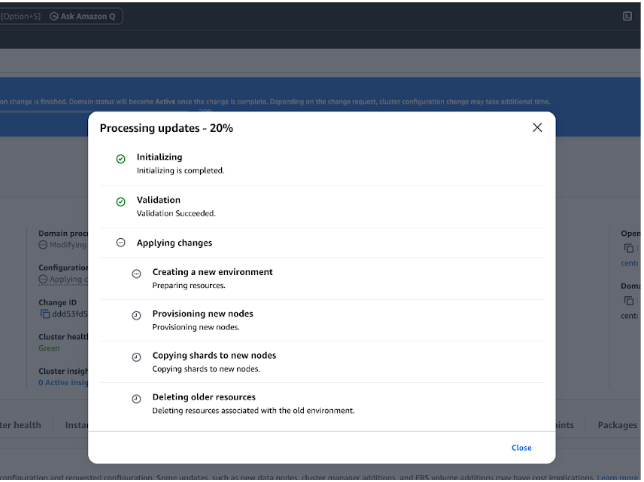Click the pending clock icon for Copying shards
This screenshot has width=644, height=482.
(136, 357)
